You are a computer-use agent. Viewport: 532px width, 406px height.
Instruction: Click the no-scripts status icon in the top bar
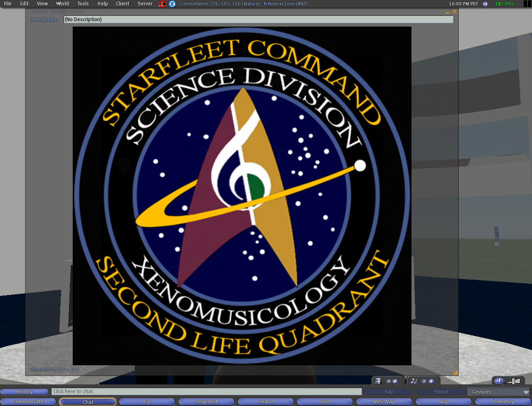click(x=162, y=4)
